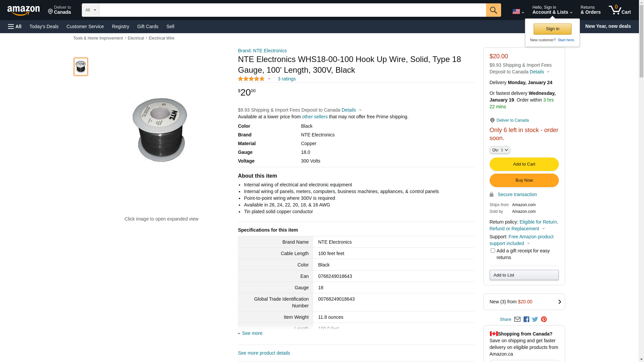This screenshot has width=644, height=362.
Task: Open the 3 ratings link
Action: (286, 79)
